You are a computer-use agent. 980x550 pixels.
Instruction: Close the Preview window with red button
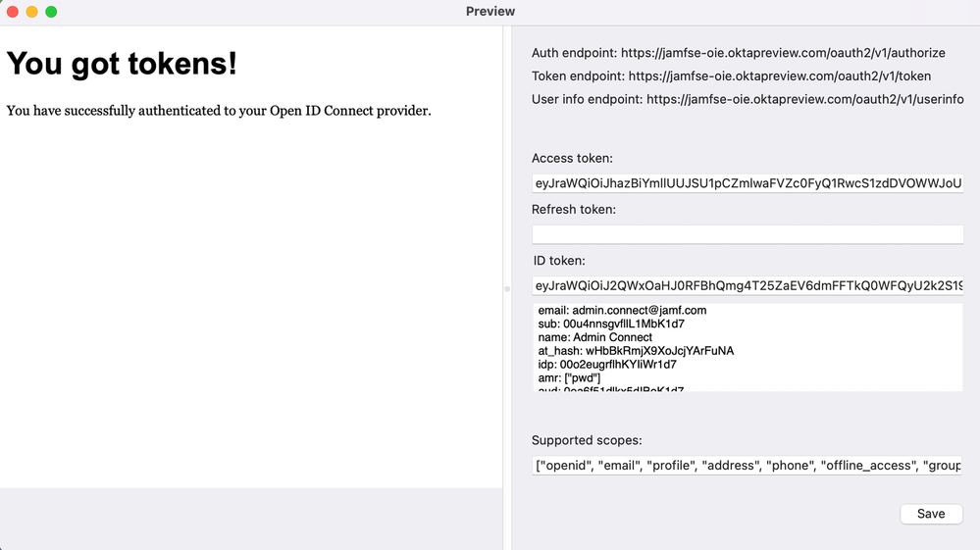13,11
